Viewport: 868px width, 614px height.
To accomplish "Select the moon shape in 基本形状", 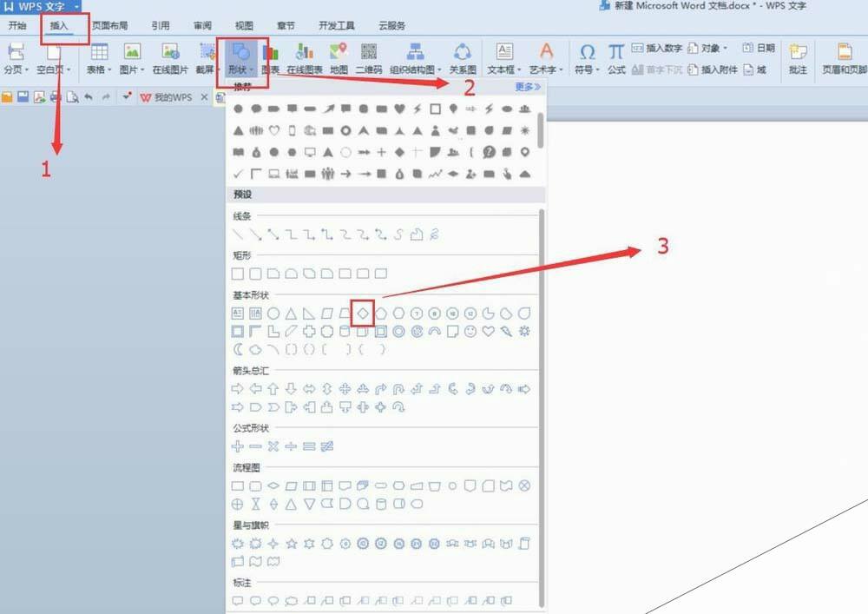I will pos(238,349).
